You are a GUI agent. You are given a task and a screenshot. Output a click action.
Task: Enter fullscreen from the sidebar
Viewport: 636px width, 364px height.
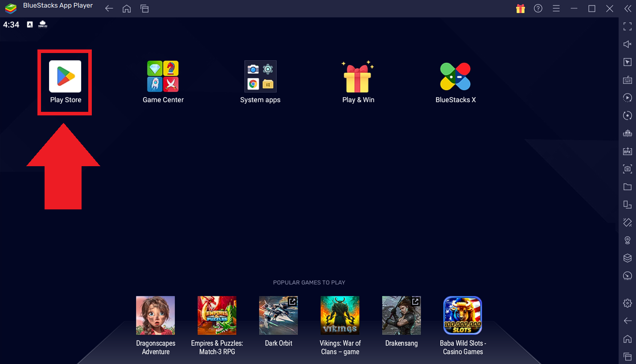coord(627,26)
